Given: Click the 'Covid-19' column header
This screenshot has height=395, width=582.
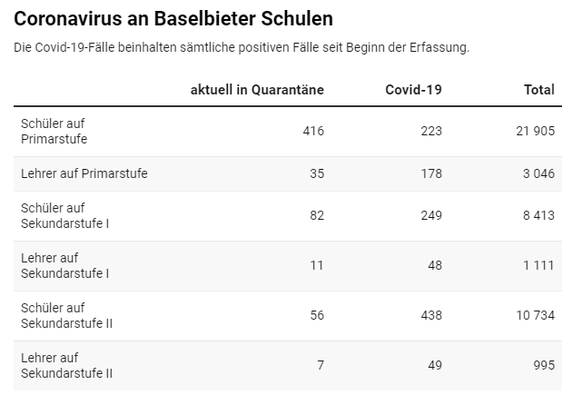Looking at the screenshot, I should pyautogui.click(x=413, y=90).
